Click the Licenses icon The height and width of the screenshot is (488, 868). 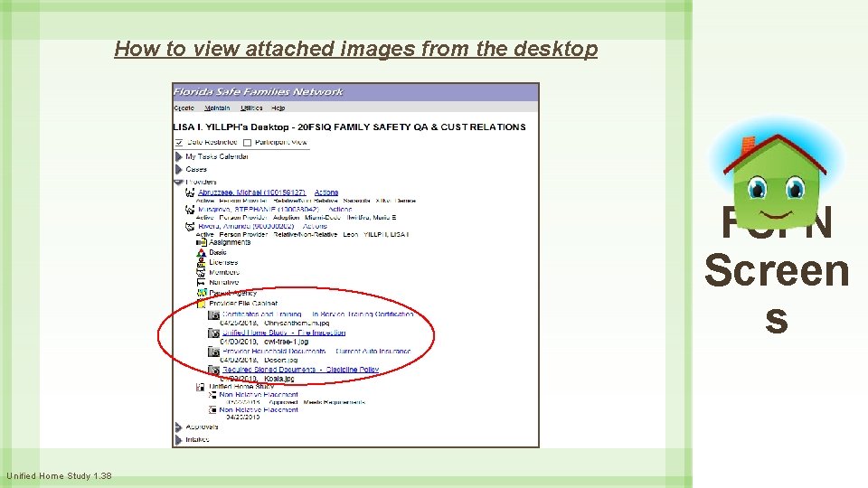pos(201,262)
